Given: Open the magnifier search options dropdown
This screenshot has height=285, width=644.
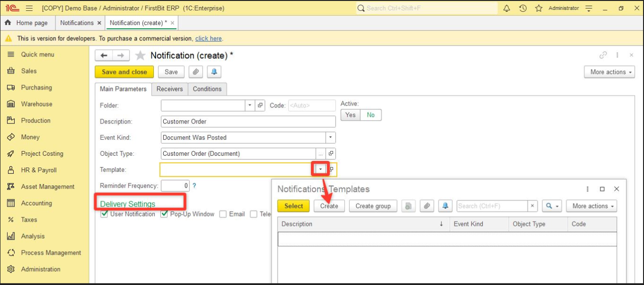Looking at the screenshot, I should (552, 206).
